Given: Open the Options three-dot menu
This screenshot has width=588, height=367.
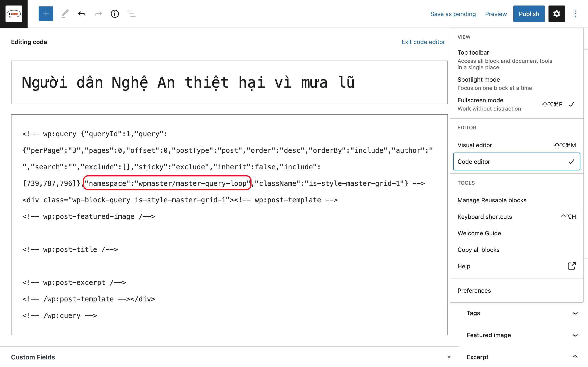Looking at the screenshot, I should [575, 14].
